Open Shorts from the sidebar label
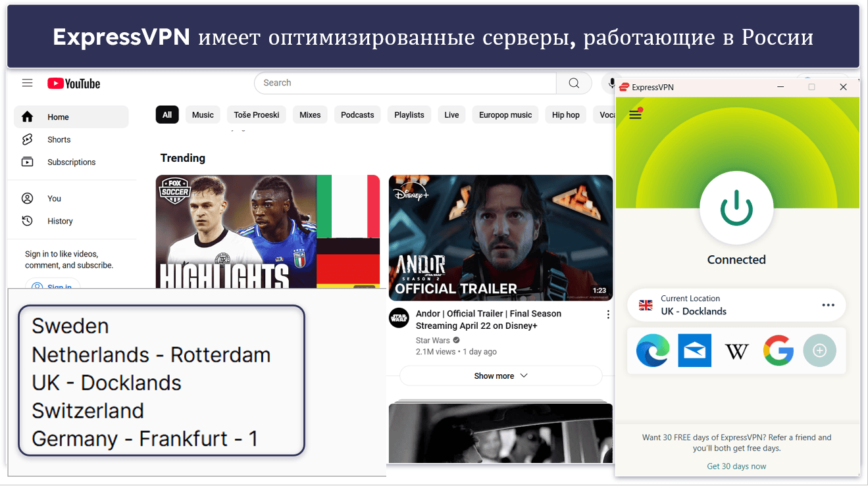Image resolution: width=868 pixels, height=486 pixels. [x=59, y=139]
